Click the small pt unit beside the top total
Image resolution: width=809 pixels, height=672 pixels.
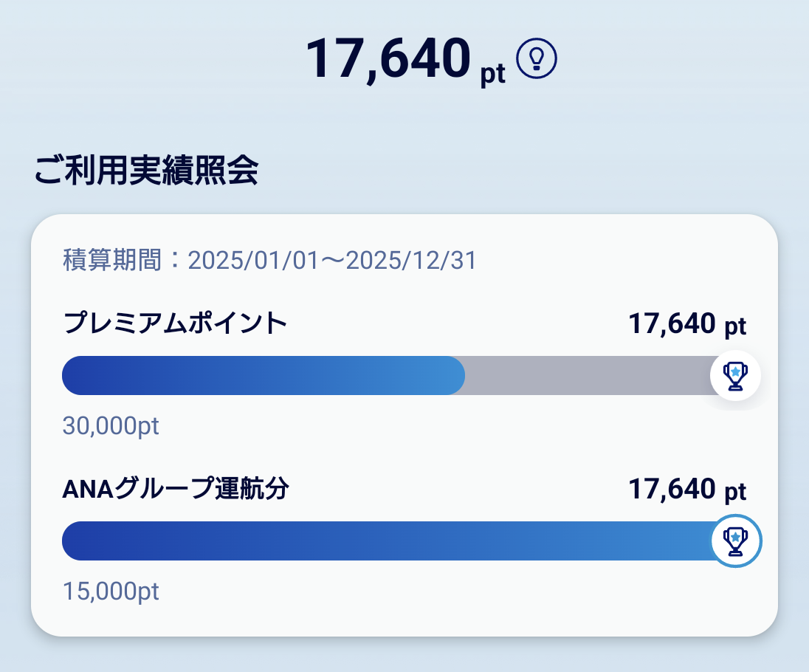(493, 73)
